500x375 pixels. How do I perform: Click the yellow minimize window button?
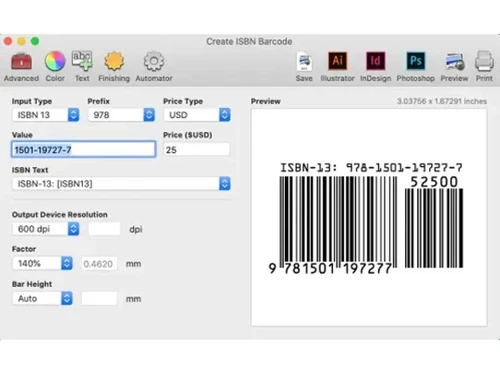[21, 41]
